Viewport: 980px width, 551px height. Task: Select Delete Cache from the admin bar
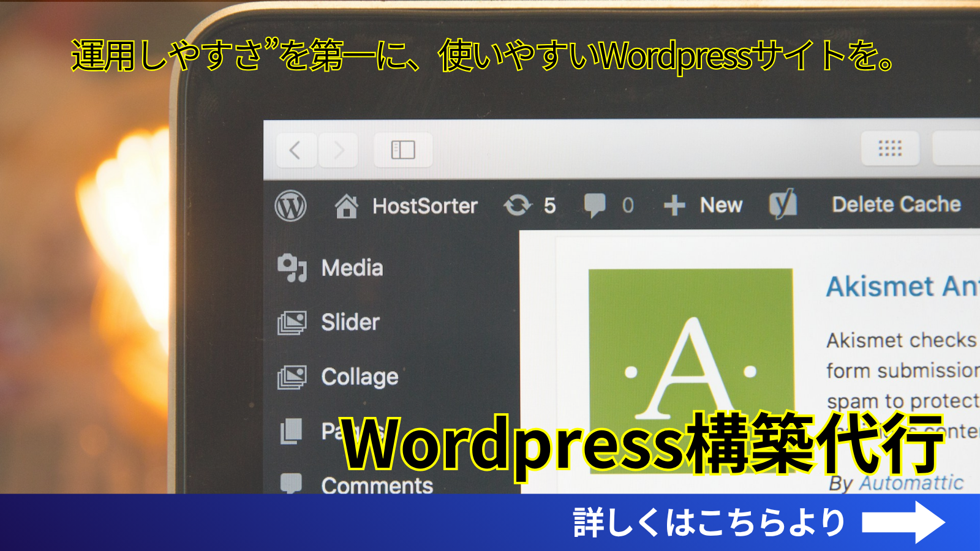[x=896, y=204]
